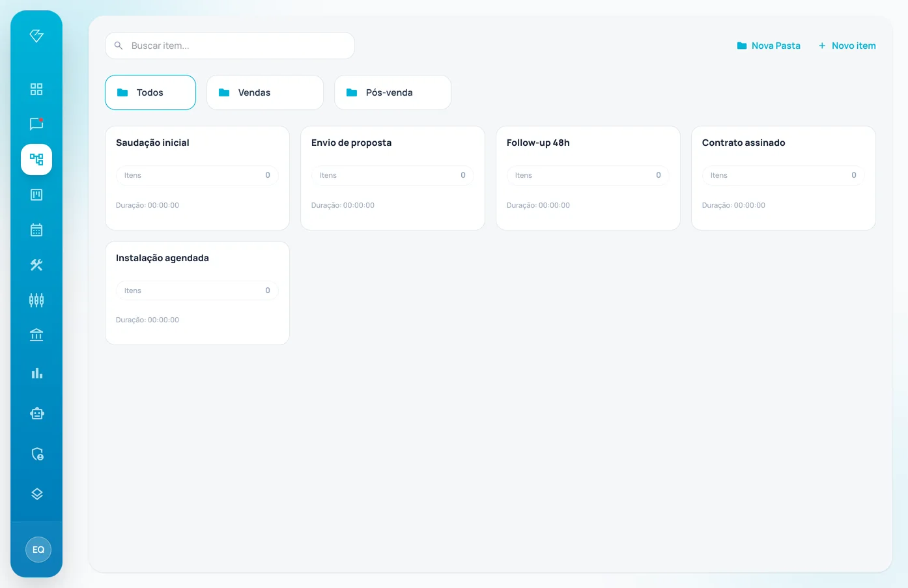This screenshot has height=588, width=908.
Task: Focus the Buscar item search field
Action: click(x=230, y=46)
